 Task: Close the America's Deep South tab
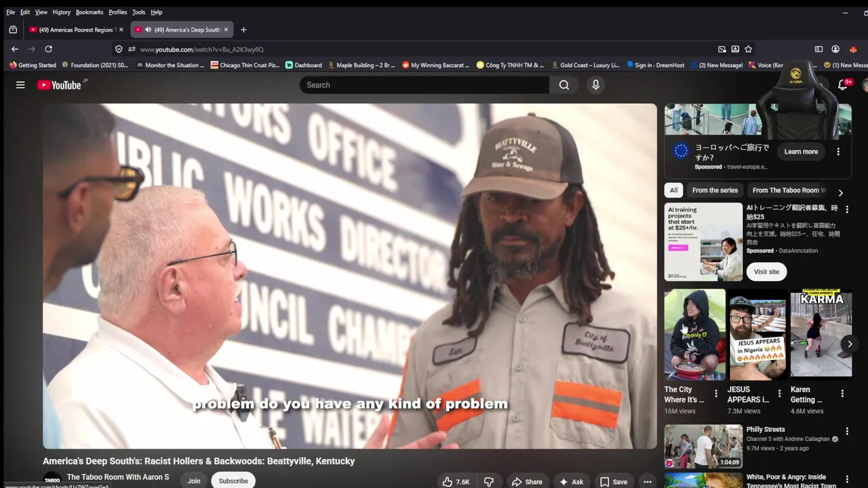pyautogui.click(x=226, y=30)
